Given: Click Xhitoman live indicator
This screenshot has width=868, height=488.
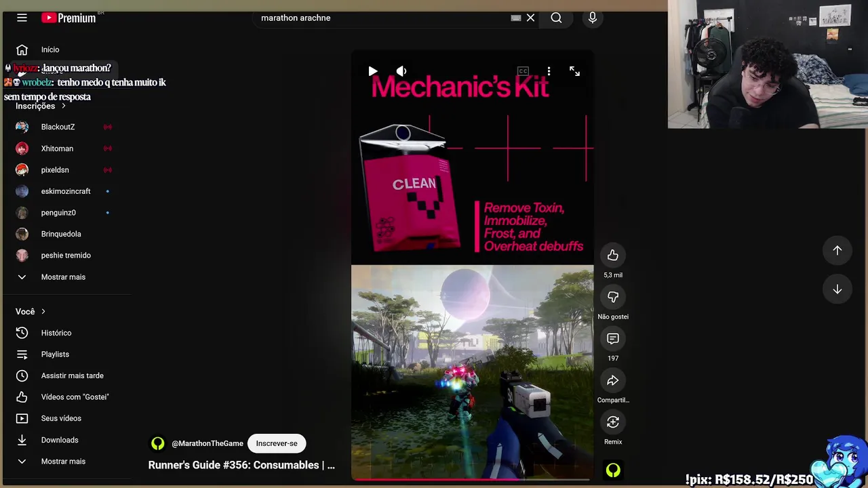Looking at the screenshot, I should pos(108,148).
